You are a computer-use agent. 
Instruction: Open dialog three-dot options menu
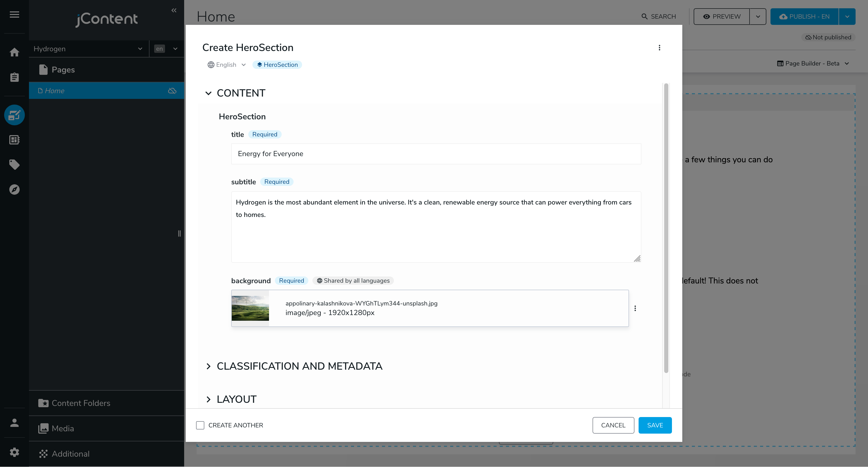tap(659, 48)
